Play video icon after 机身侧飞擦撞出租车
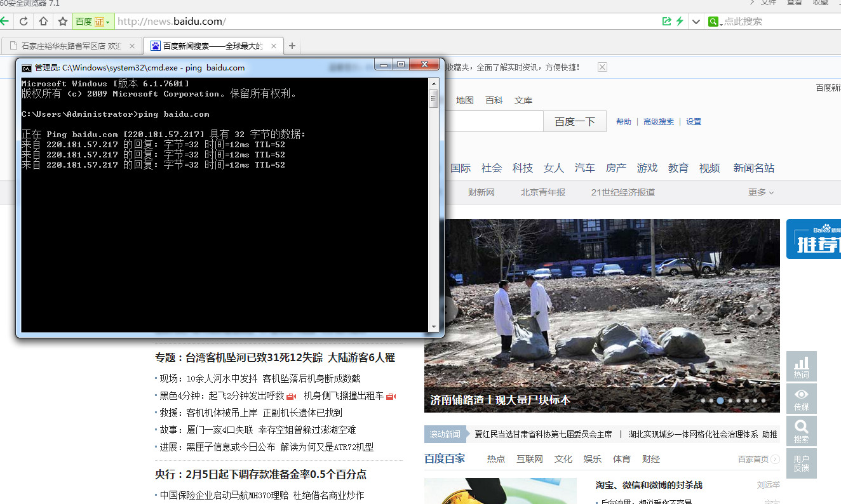Image resolution: width=841 pixels, height=504 pixels. click(x=391, y=396)
